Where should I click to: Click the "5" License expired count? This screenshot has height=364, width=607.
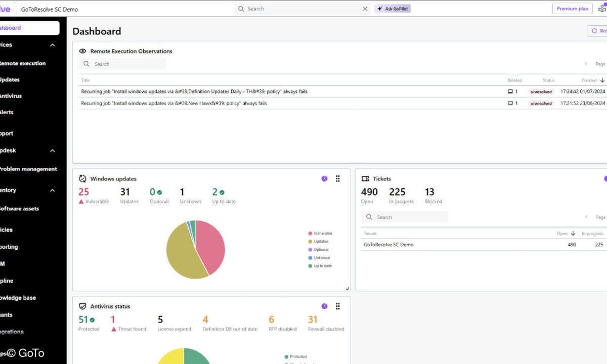coord(160,320)
